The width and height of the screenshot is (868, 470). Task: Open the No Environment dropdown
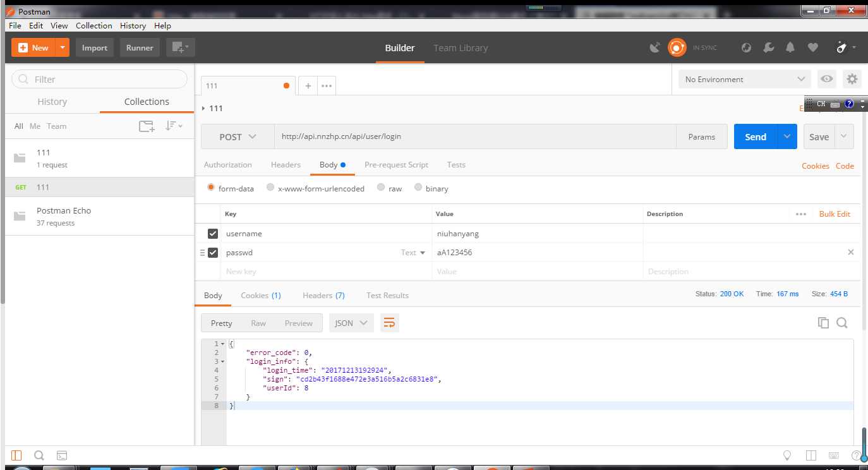(745, 79)
